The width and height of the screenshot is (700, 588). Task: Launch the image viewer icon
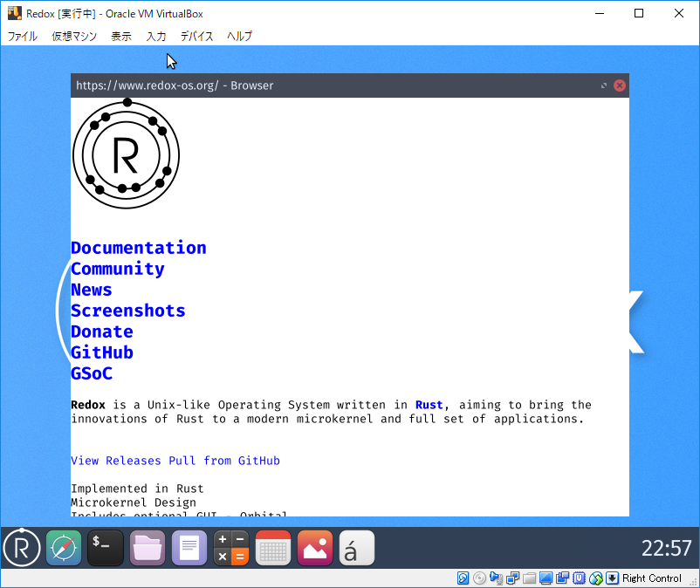[315, 548]
